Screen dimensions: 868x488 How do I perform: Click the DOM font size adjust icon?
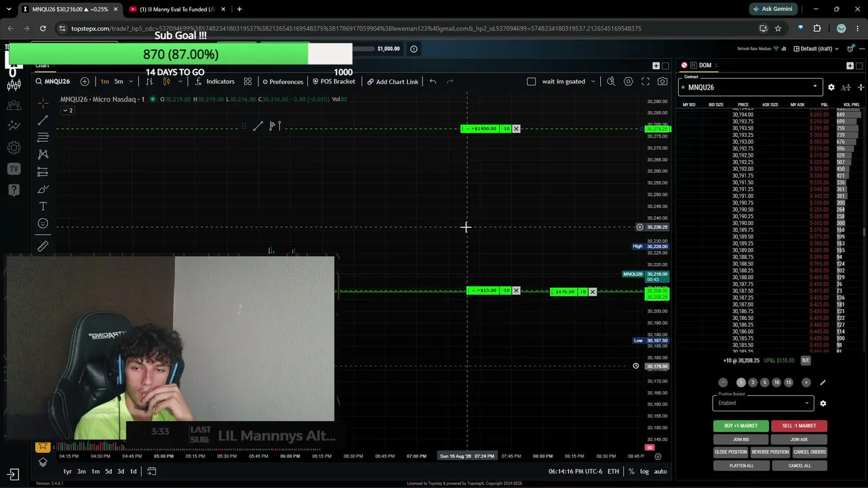pyautogui.click(x=846, y=87)
